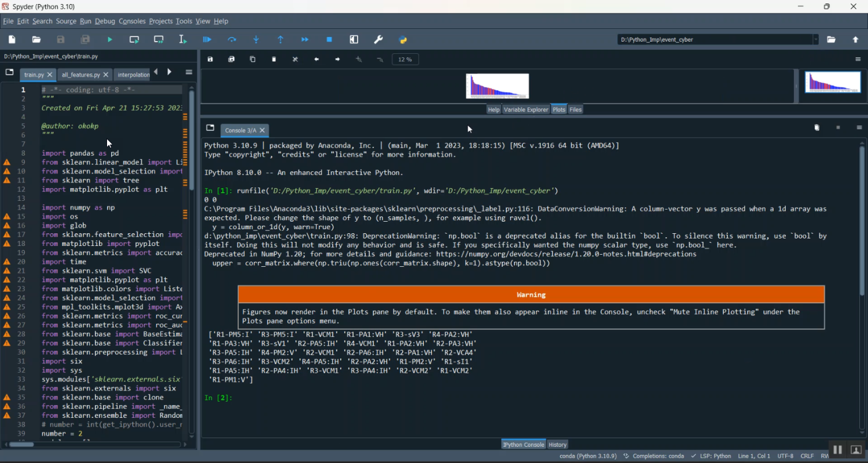Click conda (Python 3.10.9) in status bar
Screen dimensions: 868x463
[x=588, y=456]
